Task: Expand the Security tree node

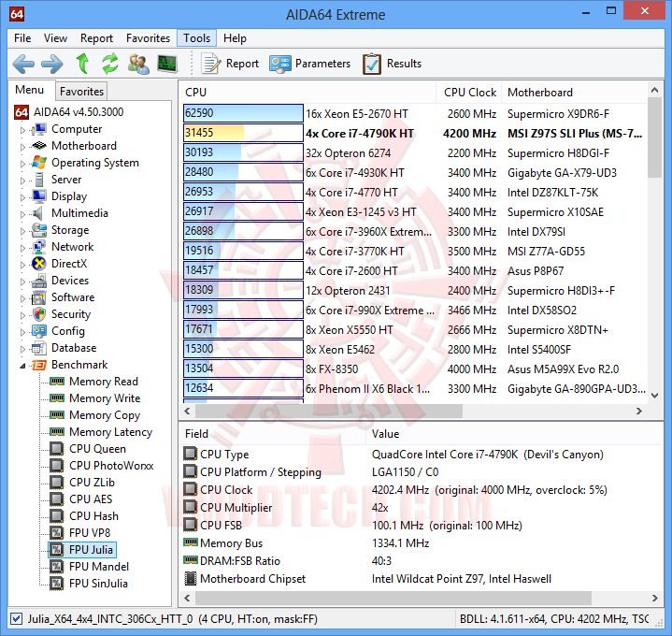Action: (22, 315)
